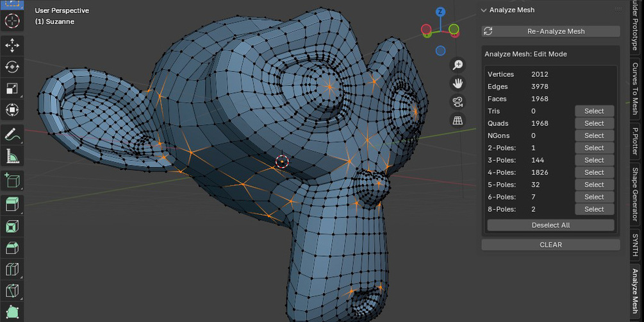Select the Rotate tool
The image size is (644, 322).
point(12,67)
